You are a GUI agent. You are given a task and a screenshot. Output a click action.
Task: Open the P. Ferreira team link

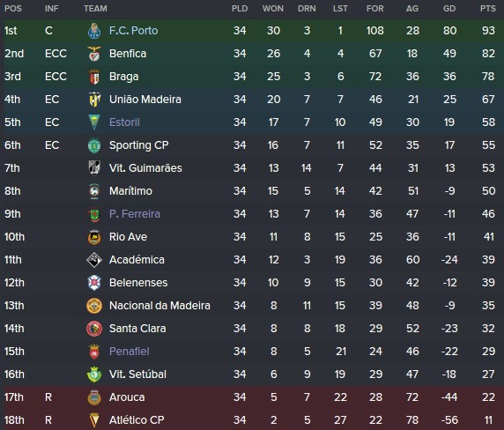coord(134,214)
